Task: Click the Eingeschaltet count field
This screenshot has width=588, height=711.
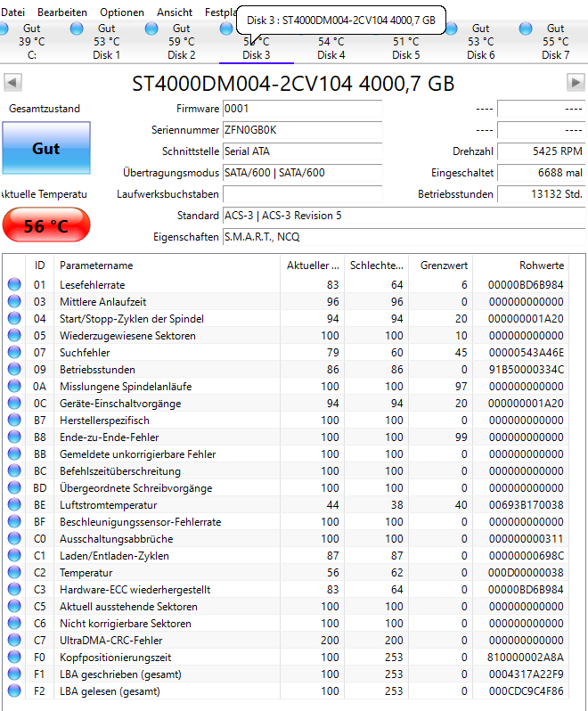Action: coord(542,173)
